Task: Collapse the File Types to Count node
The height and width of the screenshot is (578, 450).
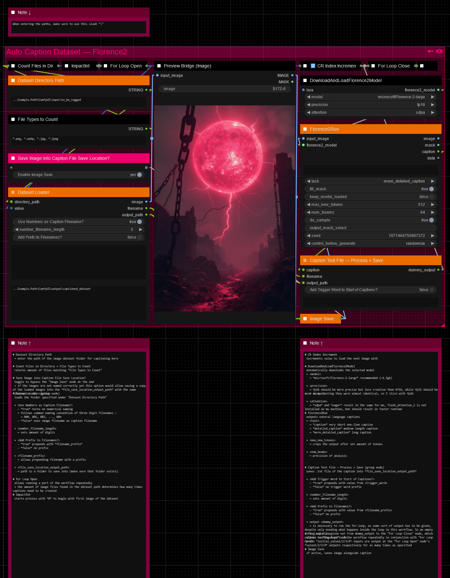Action: point(13,119)
